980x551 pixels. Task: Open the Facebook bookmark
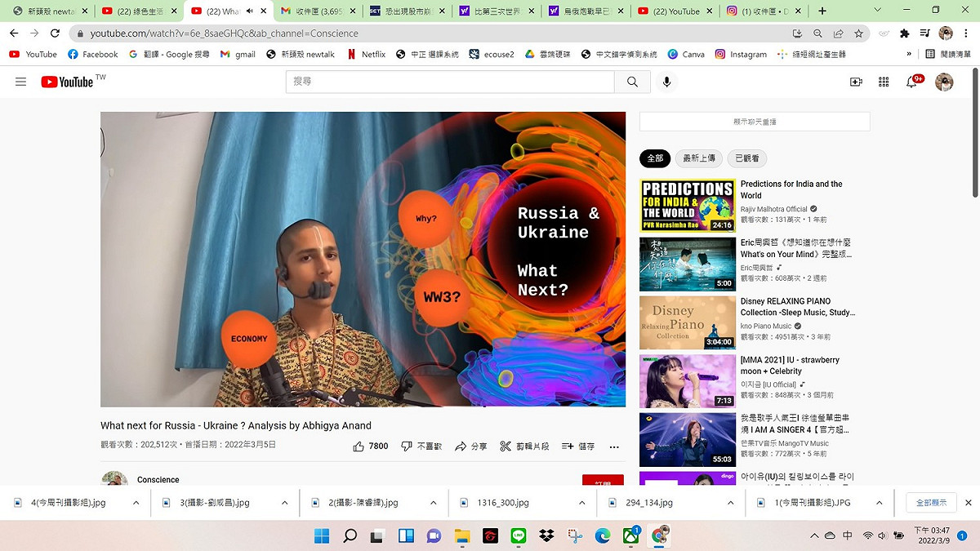(x=93, y=54)
